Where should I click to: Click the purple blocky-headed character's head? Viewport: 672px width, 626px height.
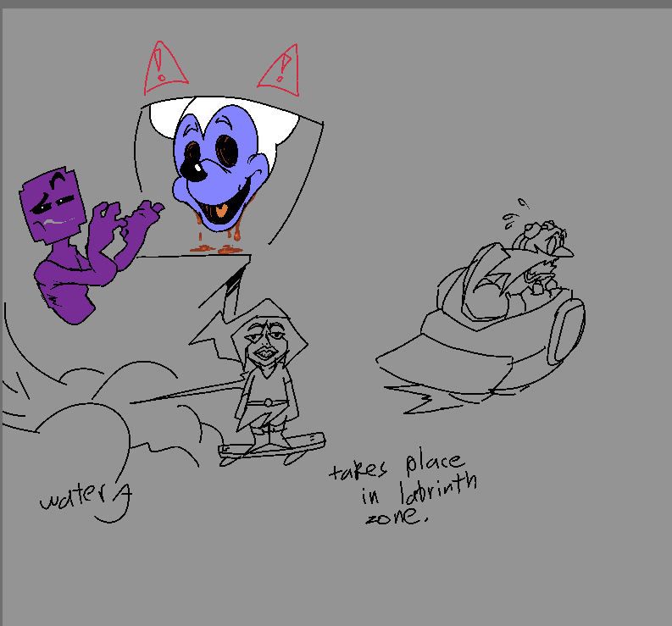[x=53, y=205]
